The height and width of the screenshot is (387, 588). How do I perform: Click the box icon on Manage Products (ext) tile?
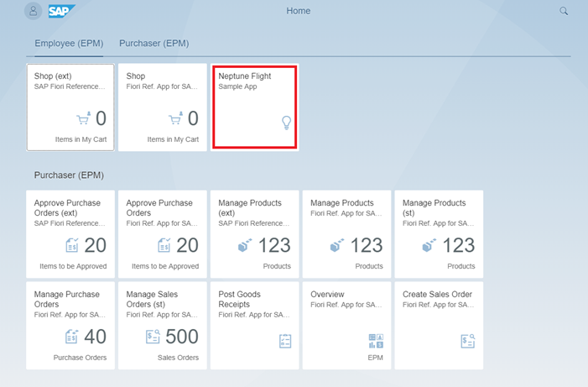pyautogui.click(x=245, y=245)
